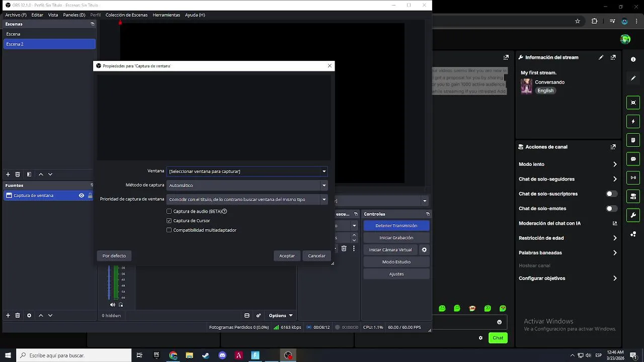Remove source with the Fuentes trash icon
Image resolution: width=644 pixels, height=362 pixels.
18,316
